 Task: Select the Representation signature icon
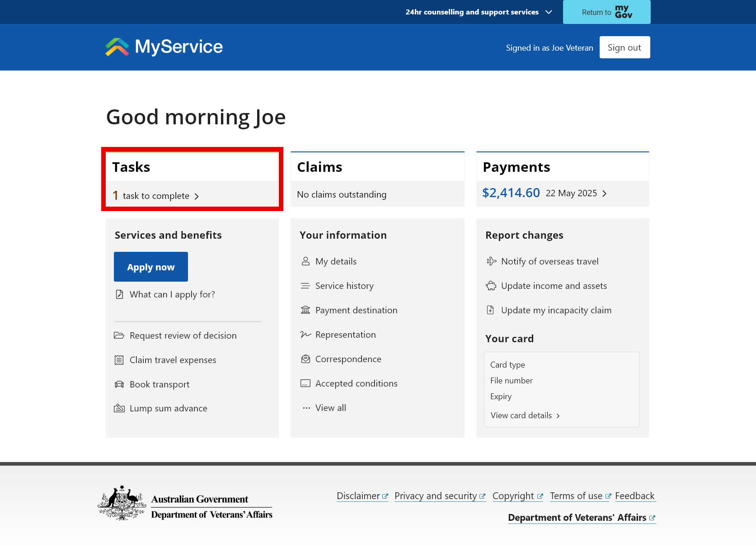pos(306,335)
